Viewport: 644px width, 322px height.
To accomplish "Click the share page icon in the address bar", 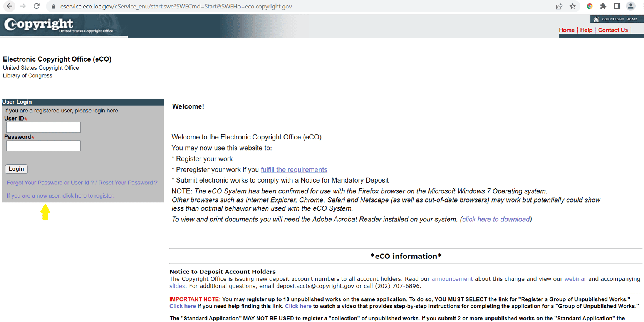I will (559, 6).
